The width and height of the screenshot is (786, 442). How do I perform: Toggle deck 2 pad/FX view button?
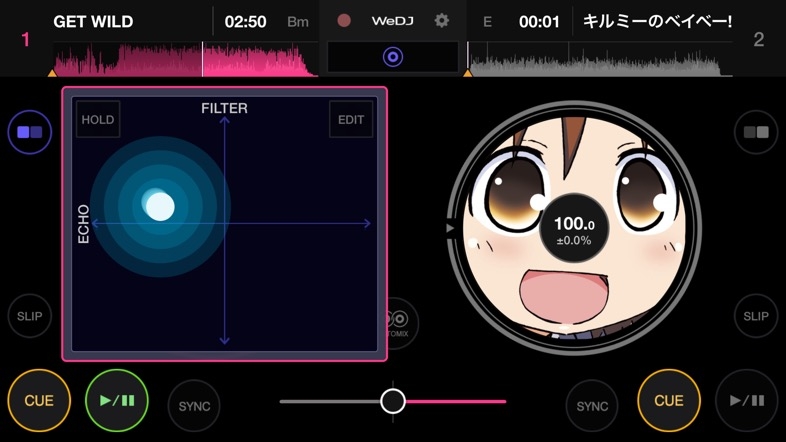(756, 132)
